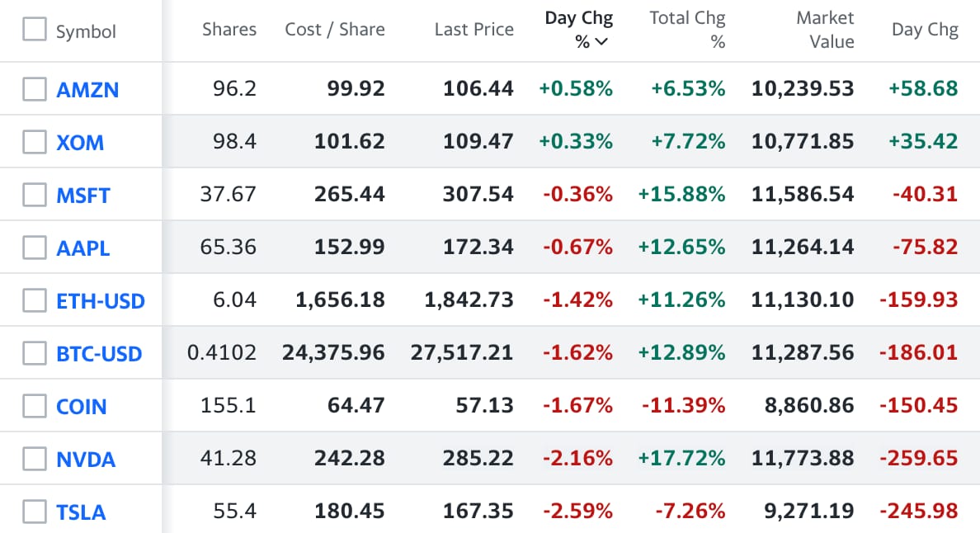Screen dimensions: 980x533
Task: Mark the AAPL row checkbox
Action: click(x=35, y=248)
